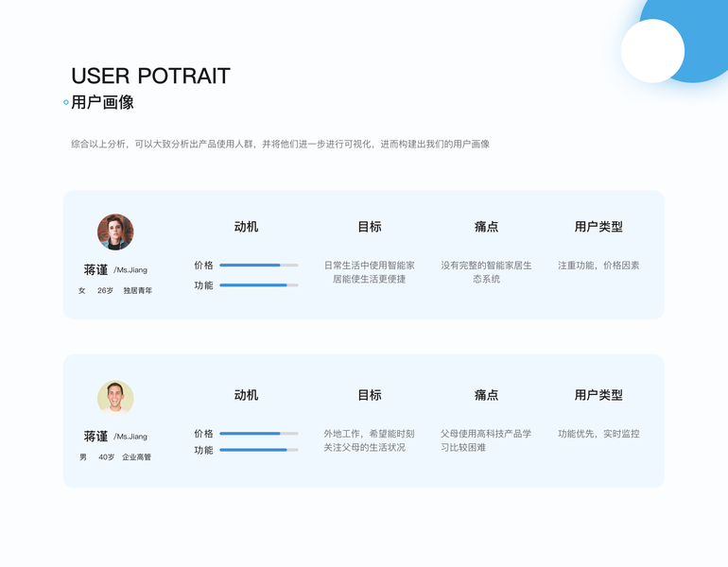Click the 女 gender tag

click(81, 290)
